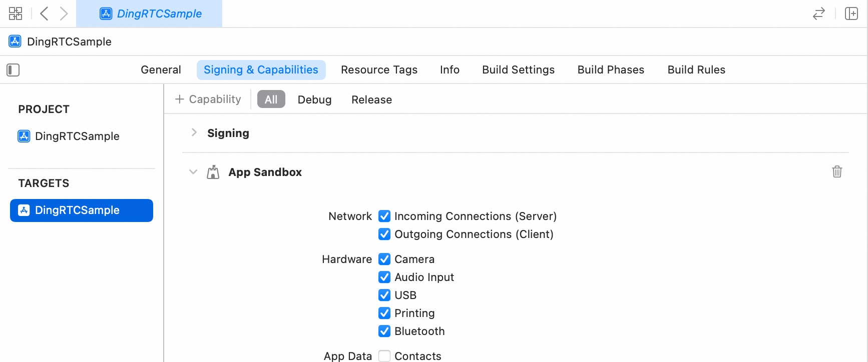Toggle the Camera hardware checkbox
868x362 pixels.
tap(384, 259)
